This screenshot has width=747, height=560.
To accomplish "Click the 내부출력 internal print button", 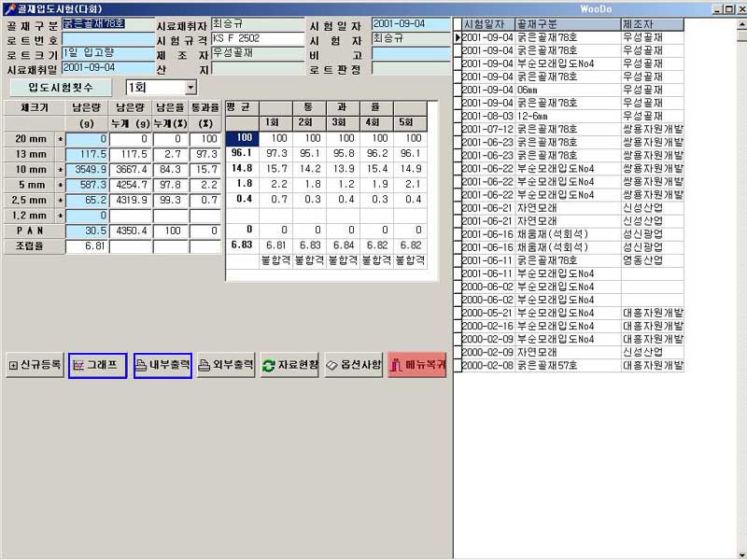I will coord(162,366).
